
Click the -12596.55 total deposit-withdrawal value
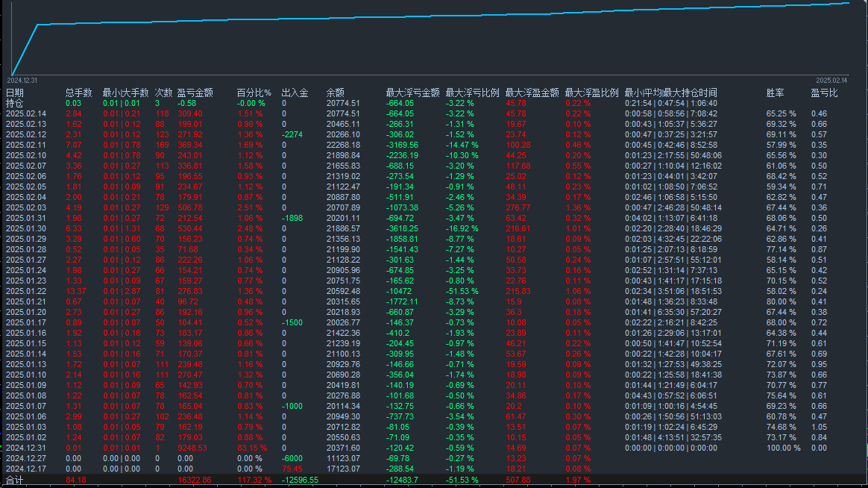[x=300, y=480]
